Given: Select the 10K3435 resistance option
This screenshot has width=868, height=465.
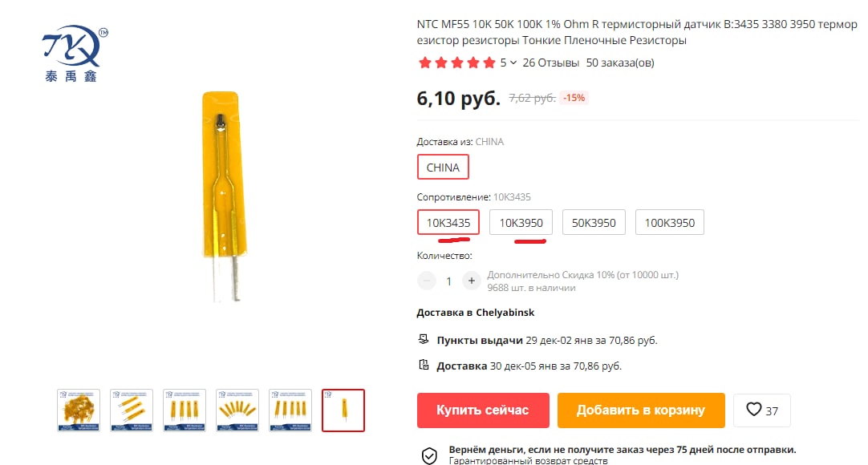Looking at the screenshot, I should point(448,222).
